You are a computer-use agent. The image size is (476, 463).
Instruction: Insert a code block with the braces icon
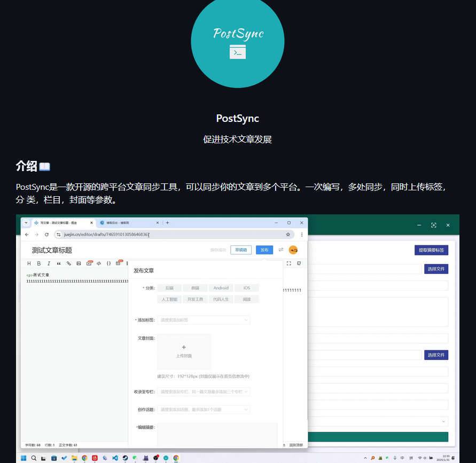tap(108, 264)
